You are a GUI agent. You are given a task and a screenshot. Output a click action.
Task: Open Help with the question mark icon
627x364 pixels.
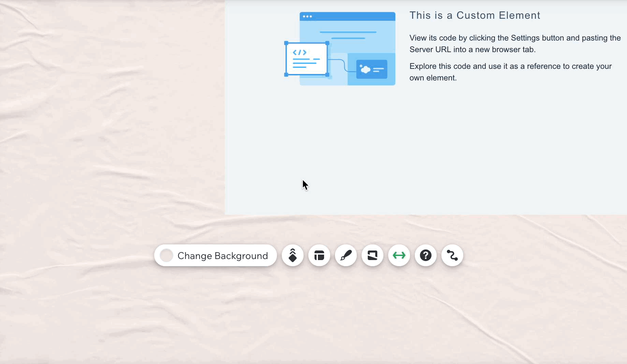point(425,255)
